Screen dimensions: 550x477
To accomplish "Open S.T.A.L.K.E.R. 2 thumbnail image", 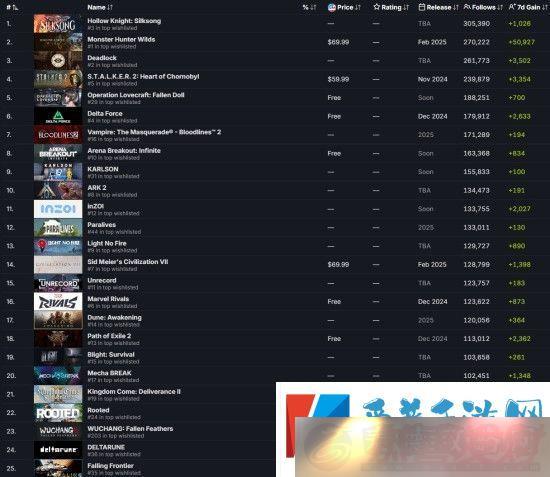I will (x=58, y=79).
